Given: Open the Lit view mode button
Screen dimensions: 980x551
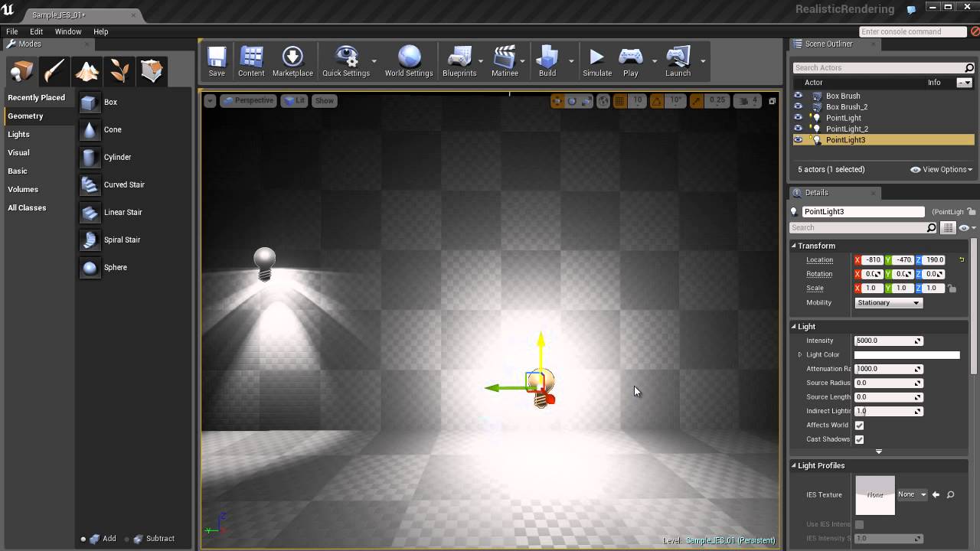Looking at the screenshot, I should point(295,101).
